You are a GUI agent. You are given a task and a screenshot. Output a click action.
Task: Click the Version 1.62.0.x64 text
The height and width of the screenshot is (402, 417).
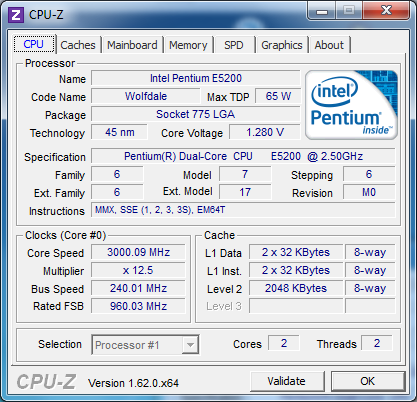[133, 383]
